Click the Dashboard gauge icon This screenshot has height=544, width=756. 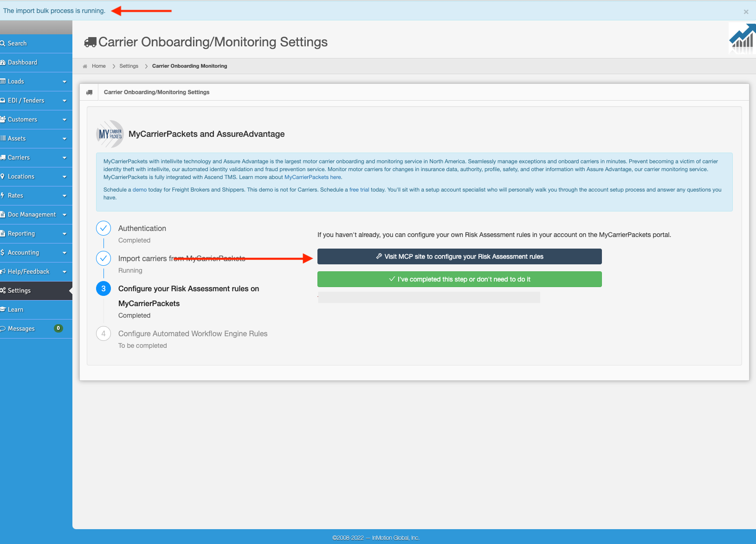click(3, 63)
